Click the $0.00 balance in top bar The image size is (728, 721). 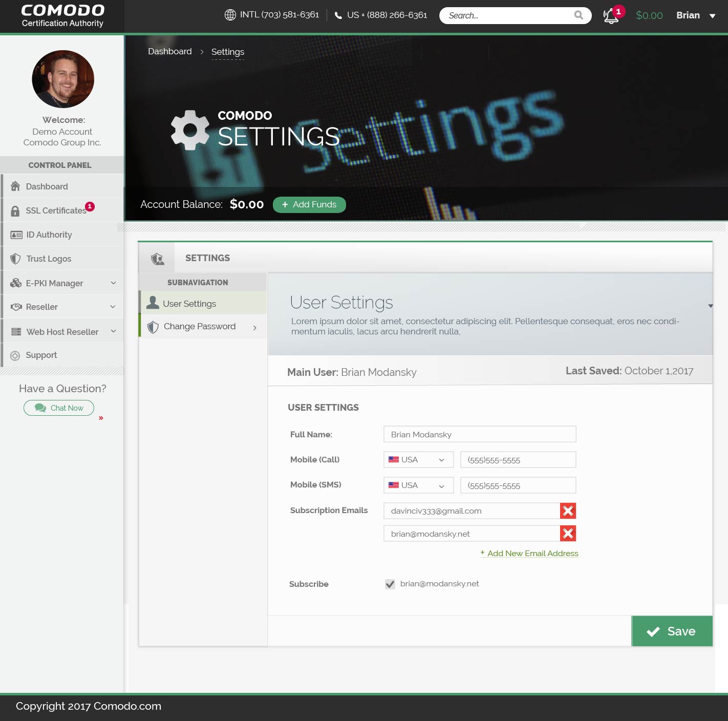coord(649,16)
